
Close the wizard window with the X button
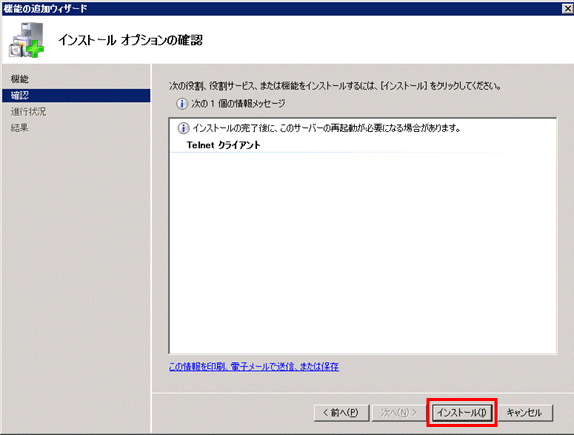[568, 8]
